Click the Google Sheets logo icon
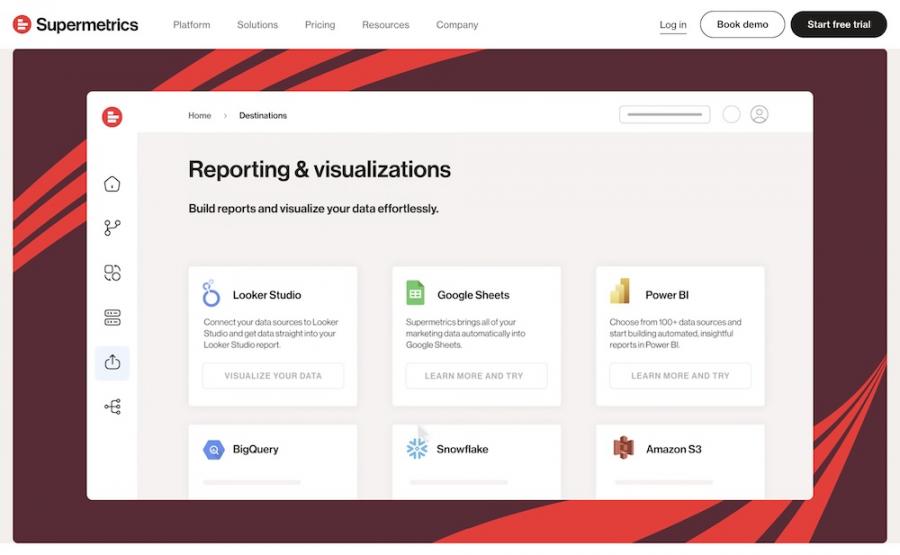Screen dimensions: 900x555 (415, 293)
